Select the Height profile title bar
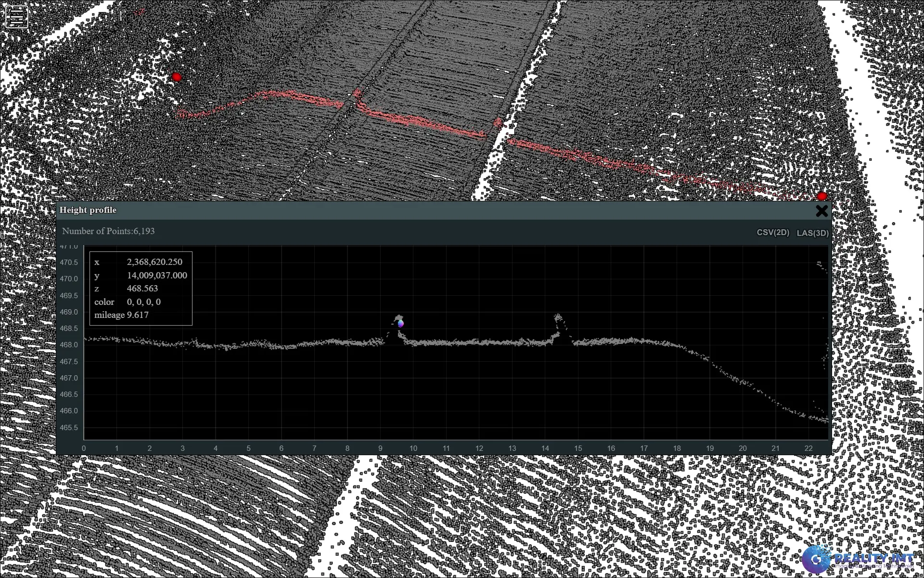Screen dimensions: 924x578 pyautogui.click(x=88, y=210)
